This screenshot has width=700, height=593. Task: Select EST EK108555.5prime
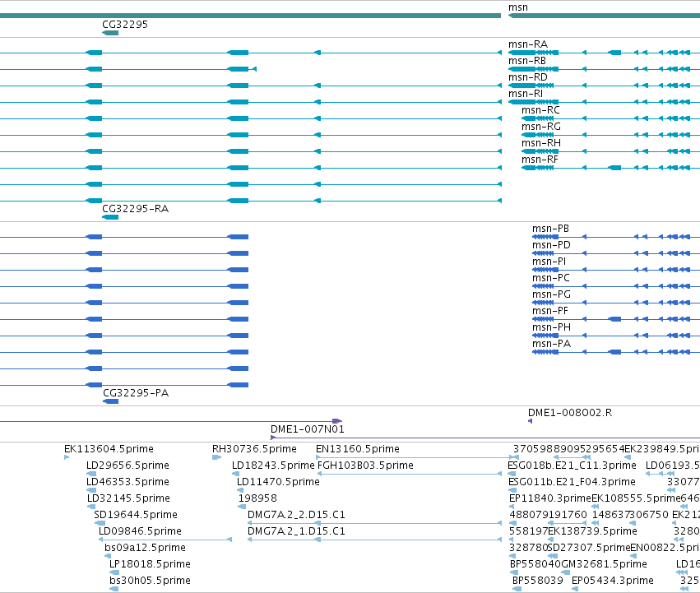[636, 498]
